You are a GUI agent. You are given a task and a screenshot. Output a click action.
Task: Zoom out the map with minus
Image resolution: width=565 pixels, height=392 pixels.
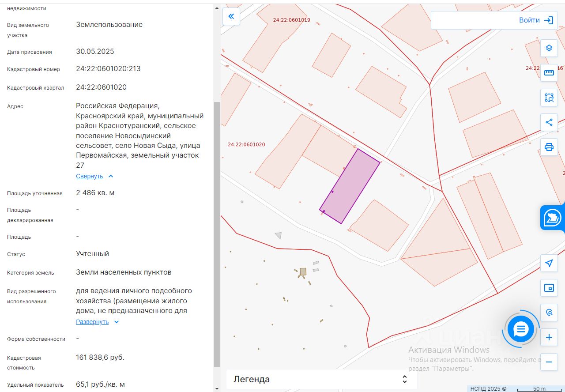coord(549,362)
